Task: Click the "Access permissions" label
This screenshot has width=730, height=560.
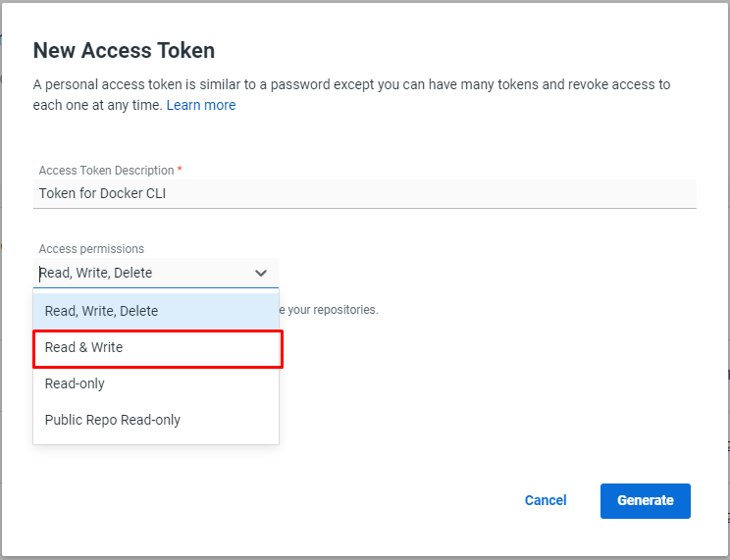Action: point(91,249)
